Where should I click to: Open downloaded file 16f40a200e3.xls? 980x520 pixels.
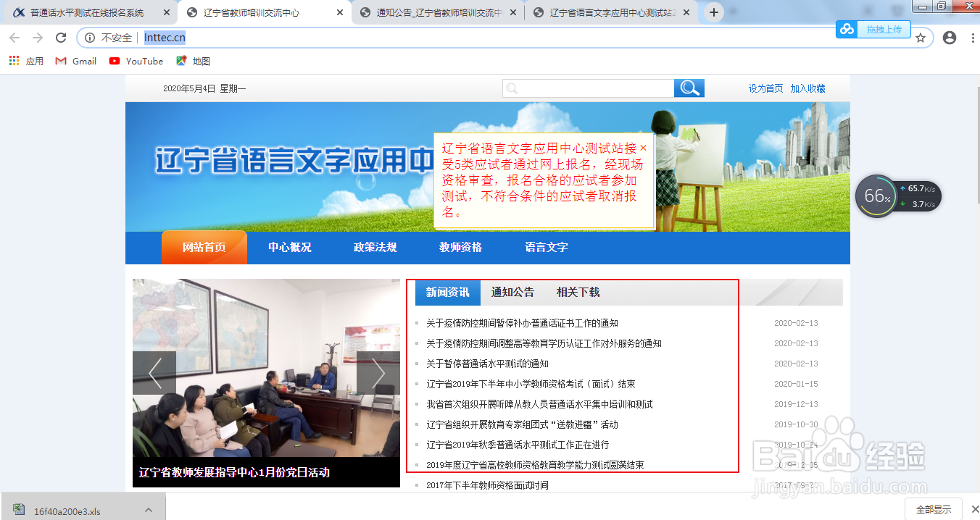[x=67, y=511]
